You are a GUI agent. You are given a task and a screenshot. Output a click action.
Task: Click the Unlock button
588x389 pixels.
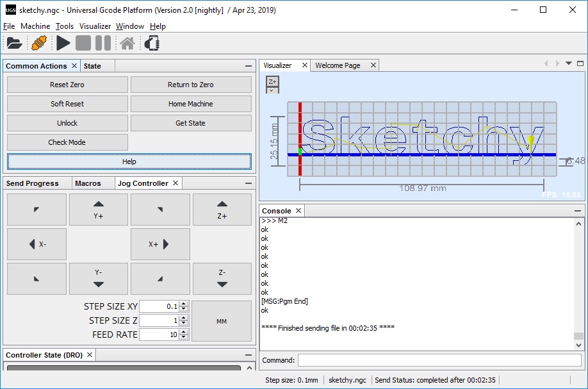(x=67, y=123)
